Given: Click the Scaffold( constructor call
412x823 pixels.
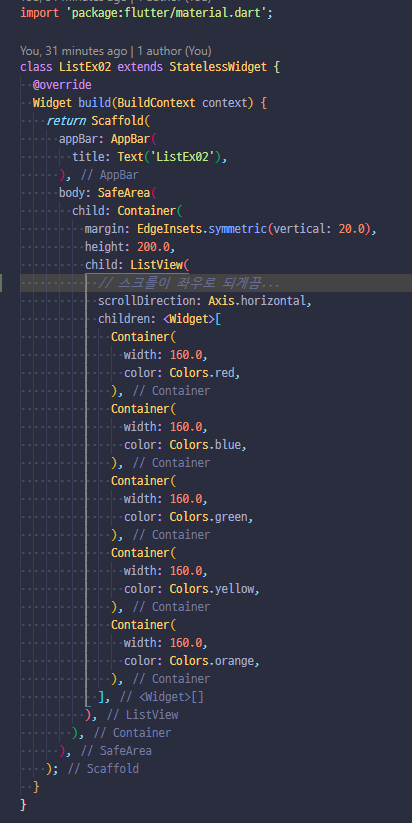Looking at the screenshot, I should pos(121,121).
